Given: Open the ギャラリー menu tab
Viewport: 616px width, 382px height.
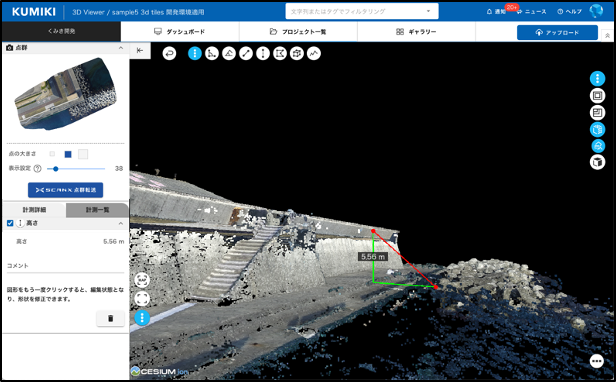Looking at the screenshot, I should click(416, 31).
